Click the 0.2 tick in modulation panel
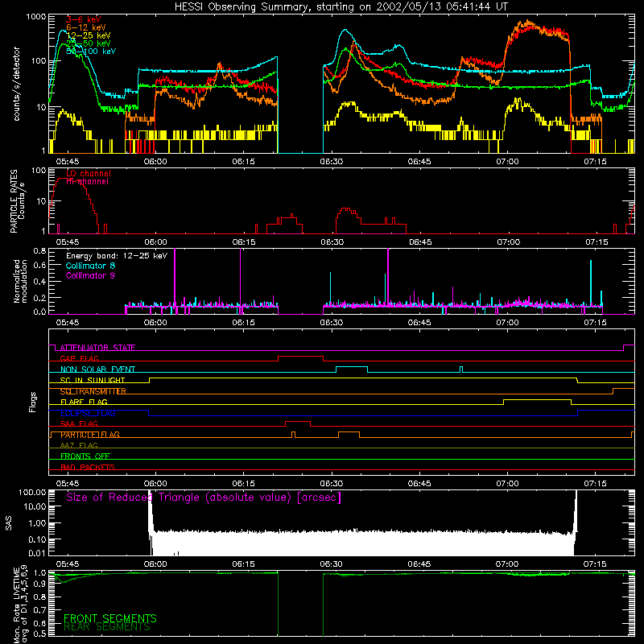The image size is (644, 644). [x=39, y=298]
